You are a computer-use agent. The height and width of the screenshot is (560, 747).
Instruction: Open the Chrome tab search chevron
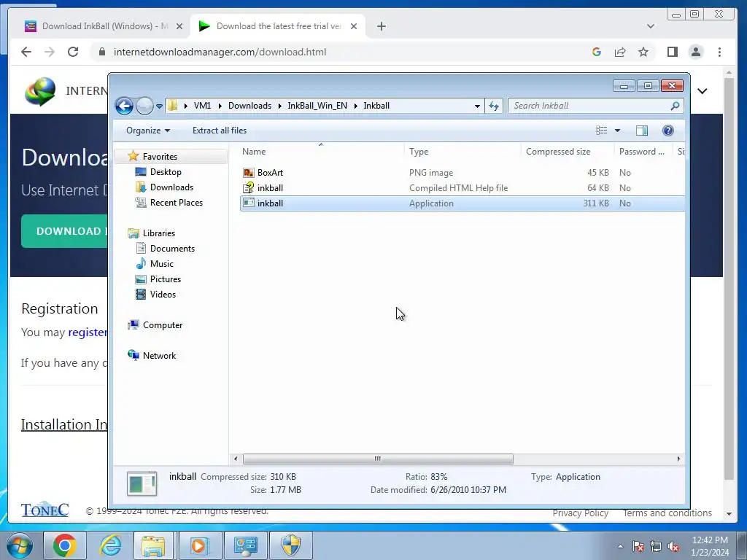coord(650,26)
